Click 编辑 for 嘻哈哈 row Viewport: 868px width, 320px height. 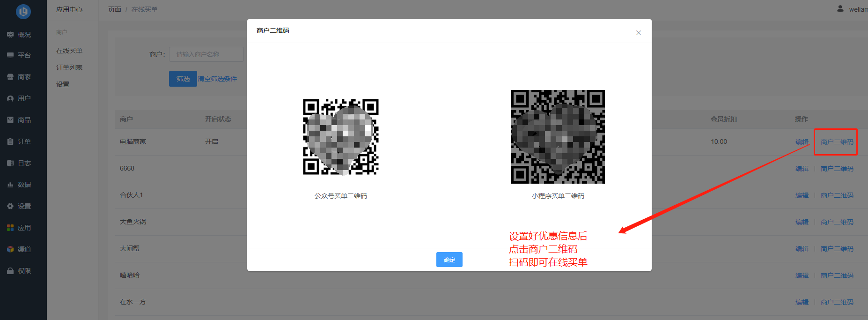(x=802, y=275)
